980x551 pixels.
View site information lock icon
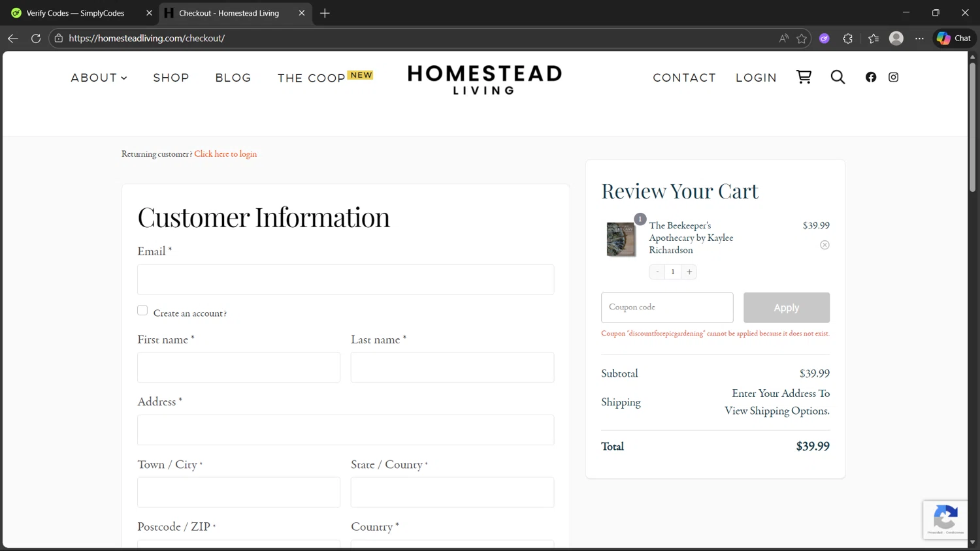[x=59, y=39]
